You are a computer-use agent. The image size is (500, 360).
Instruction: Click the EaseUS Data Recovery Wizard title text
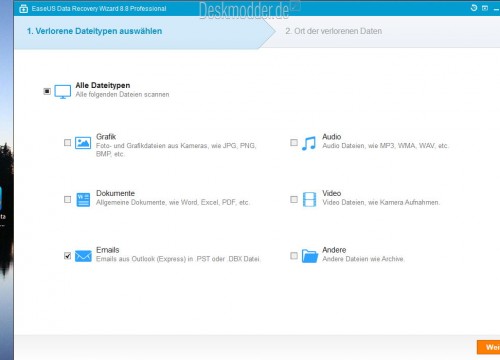(x=99, y=9)
